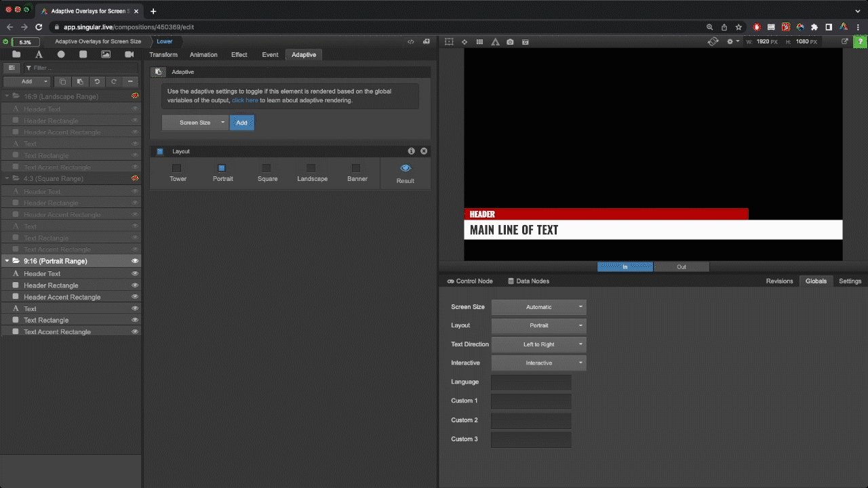Screen dimensions: 868x488
Task: Open preview in external window icon
Action: 845,41
